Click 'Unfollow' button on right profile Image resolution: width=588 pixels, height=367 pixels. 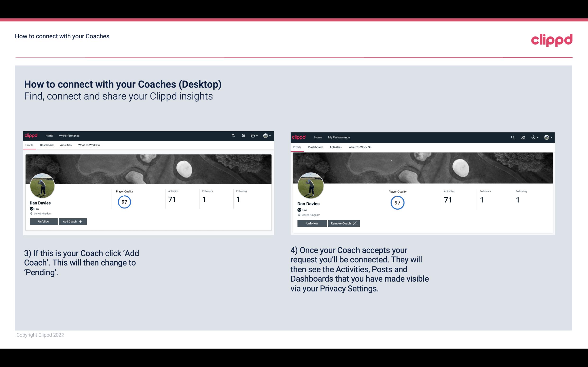point(312,223)
